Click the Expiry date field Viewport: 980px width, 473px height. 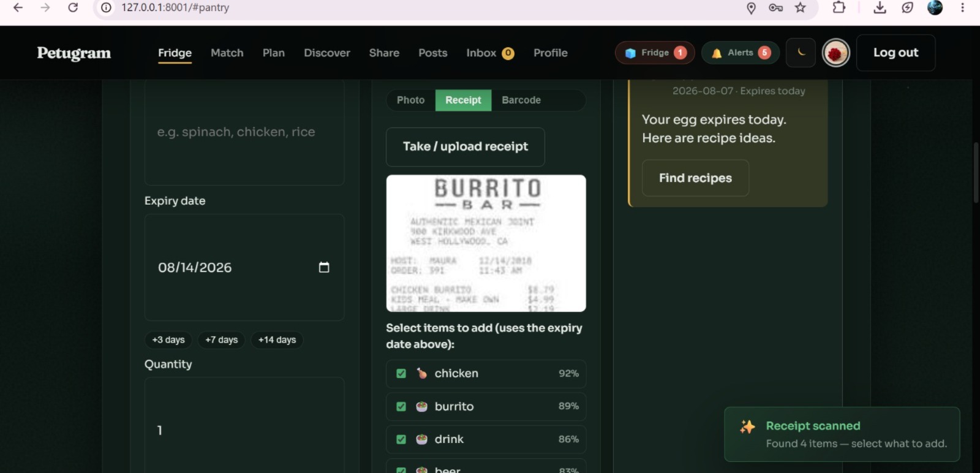click(244, 268)
